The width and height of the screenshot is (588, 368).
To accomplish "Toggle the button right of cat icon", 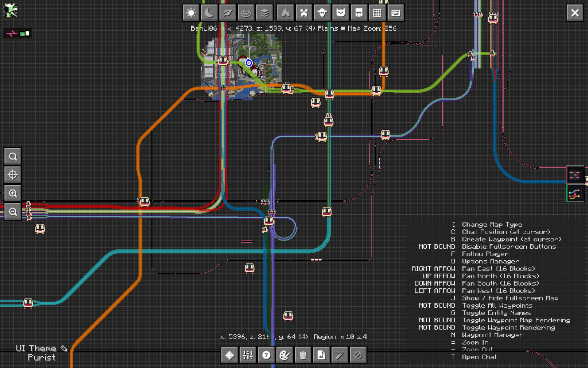I will 359,13.
